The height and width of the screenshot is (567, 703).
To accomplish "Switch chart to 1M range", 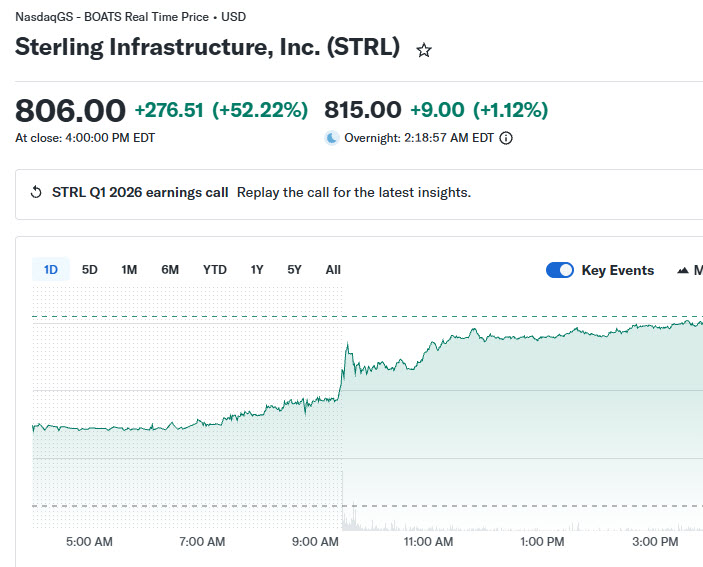I will (129, 270).
